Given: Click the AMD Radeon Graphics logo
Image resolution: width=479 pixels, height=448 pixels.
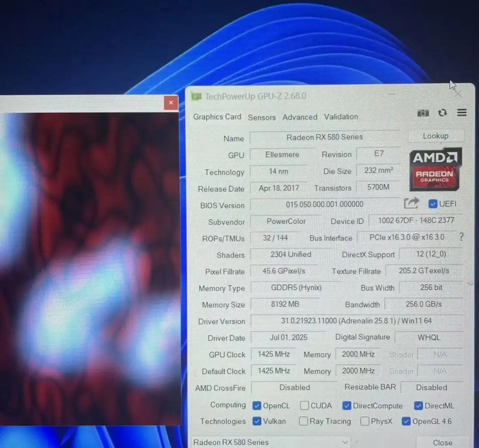Looking at the screenshot, I should click(x=434, y=169).
